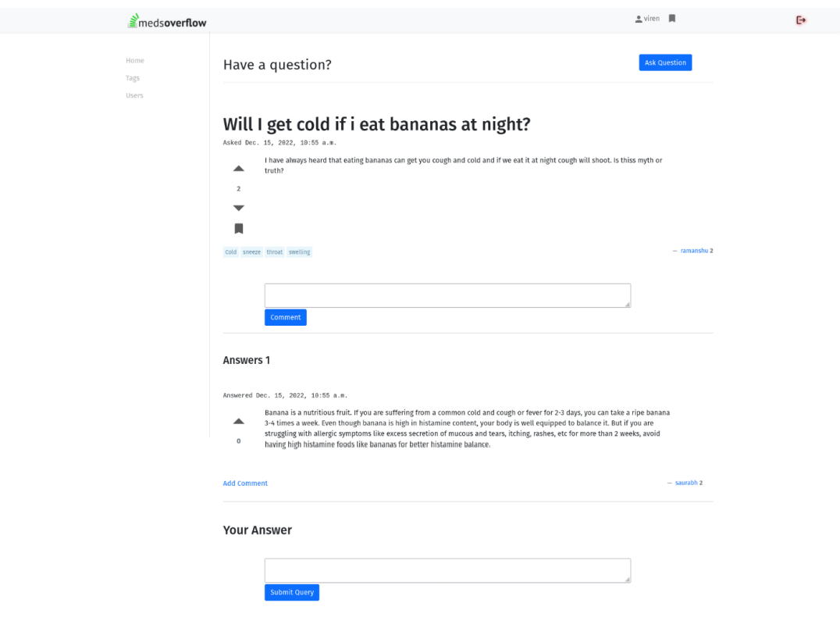The height and width of the screenshot is (628, 840).
Task: Click the Add Comment link
Action: pos(245,483)
